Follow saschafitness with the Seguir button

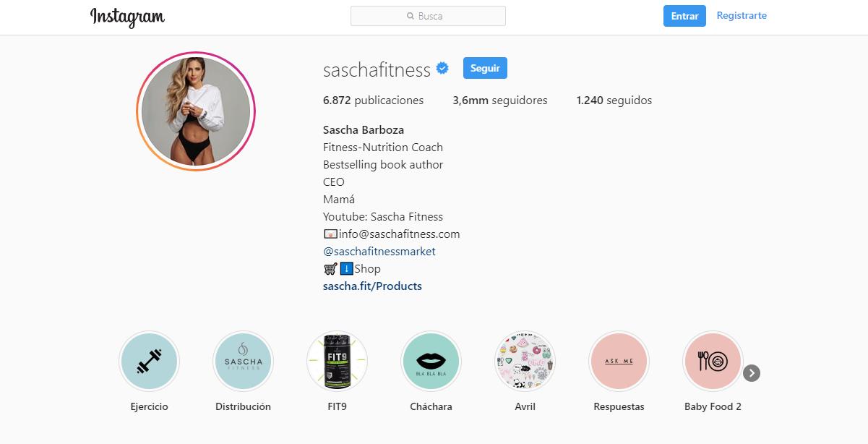[485, 68]
